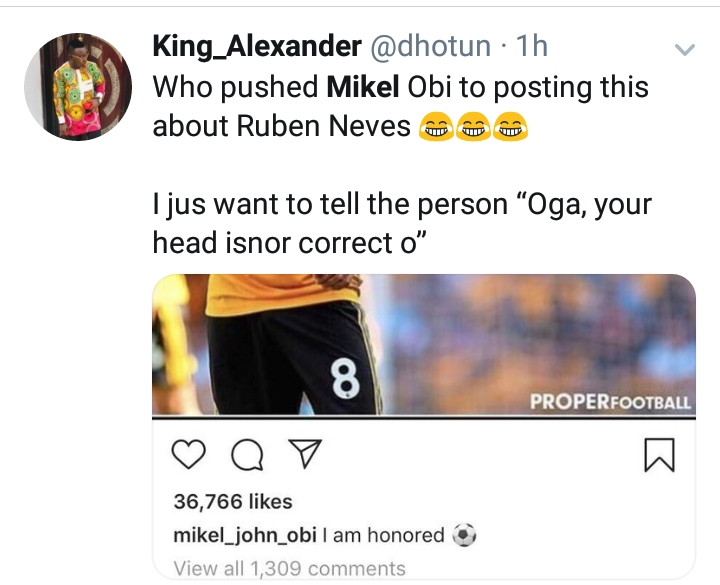Tap the heart like icon
This screenshot has width=720, height=585.
[x=187, y=456]
